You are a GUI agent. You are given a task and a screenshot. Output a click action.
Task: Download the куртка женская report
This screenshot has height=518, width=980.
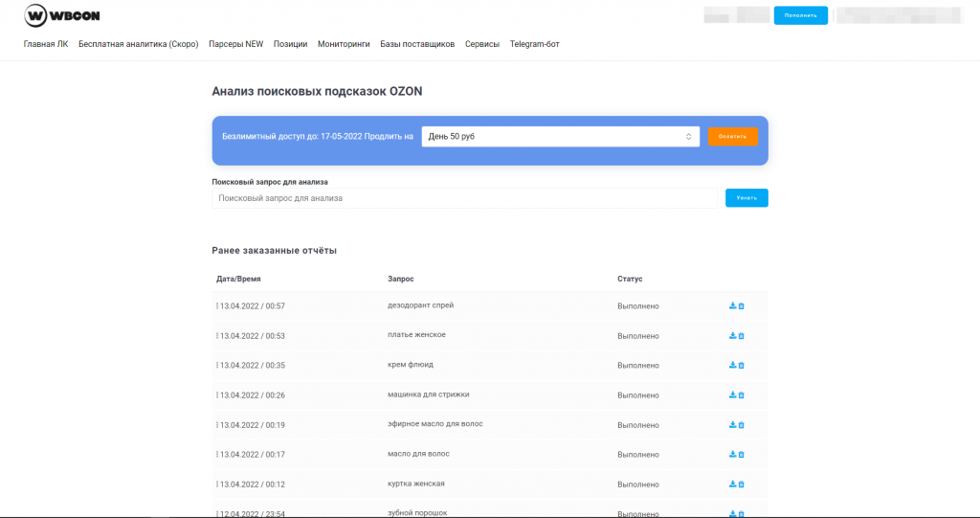pyautogui.click(x=732, y=484)
